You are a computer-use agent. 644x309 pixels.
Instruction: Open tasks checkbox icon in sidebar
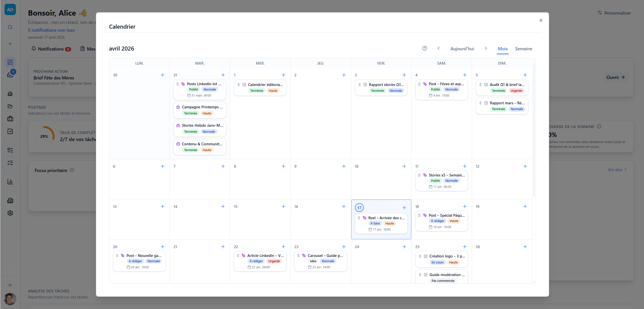pyautogui.click(x=10, y=131)
